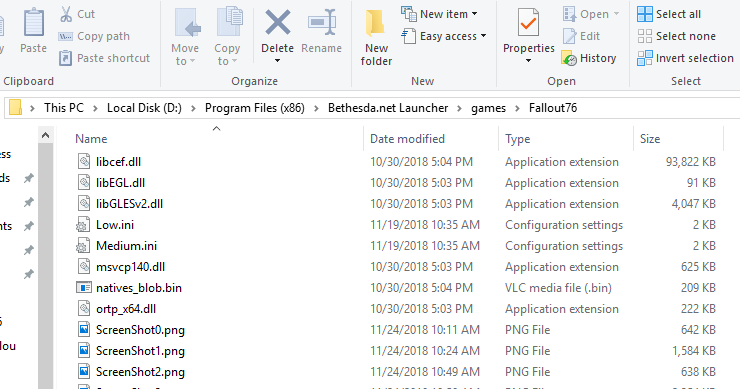Go to games folder breadcrumb
This screenshot has width=740, height=389.
click(x=488, y=108)
